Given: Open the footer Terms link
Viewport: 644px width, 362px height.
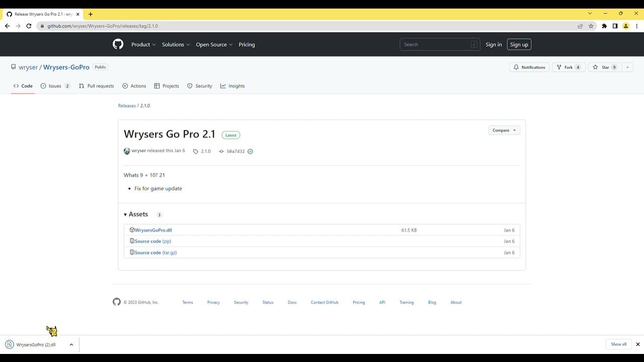Looking at the screenshot, I should click(188, 302).
